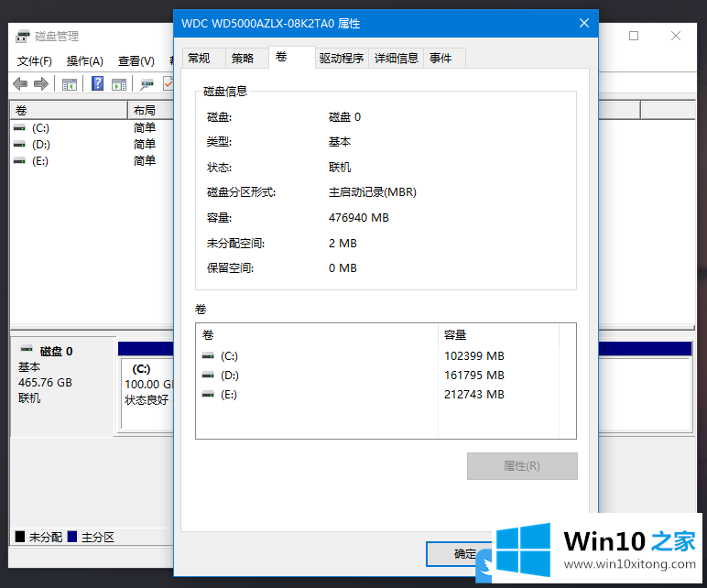Click the 476940 MB capacity value
The height and width of the screenshot is (588, 707).
[358, 218]
